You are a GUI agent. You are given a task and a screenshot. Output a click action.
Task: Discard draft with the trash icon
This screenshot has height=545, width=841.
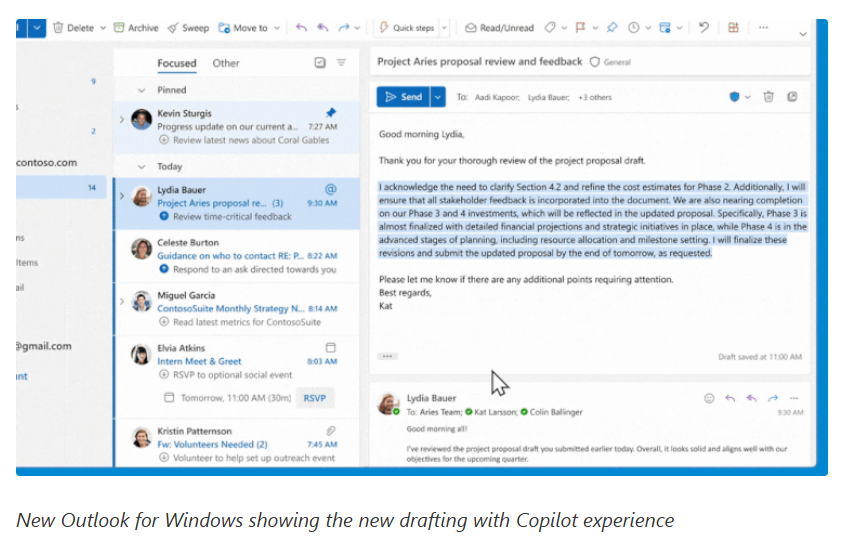pyautogui.click(x=769, y=97)
